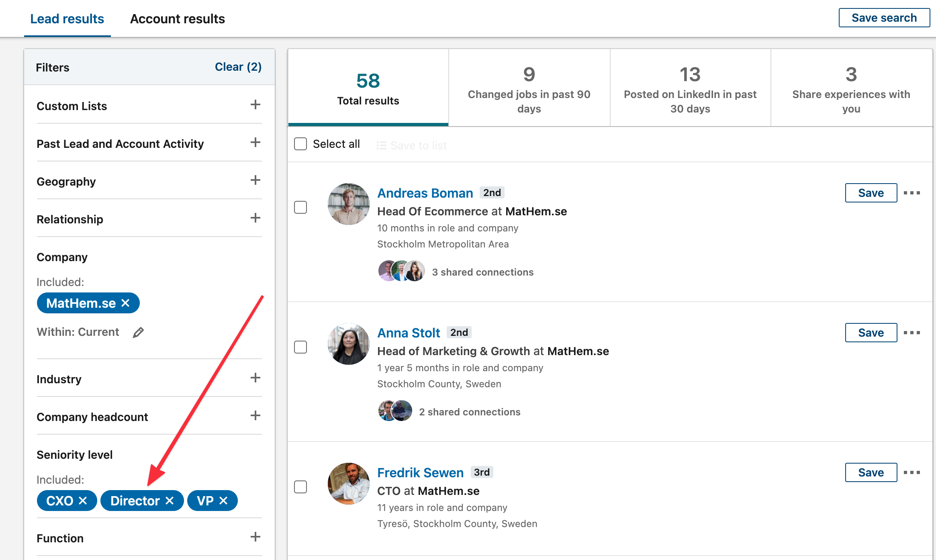Open more options for Andreas Boman
936x560 pixels.
pos(911,193)
